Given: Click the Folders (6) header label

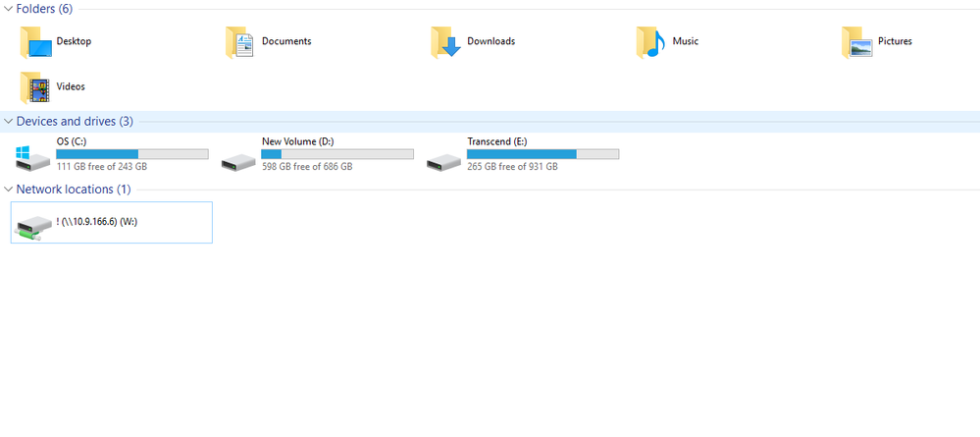Looking at the screenshot, I should 44,9.
